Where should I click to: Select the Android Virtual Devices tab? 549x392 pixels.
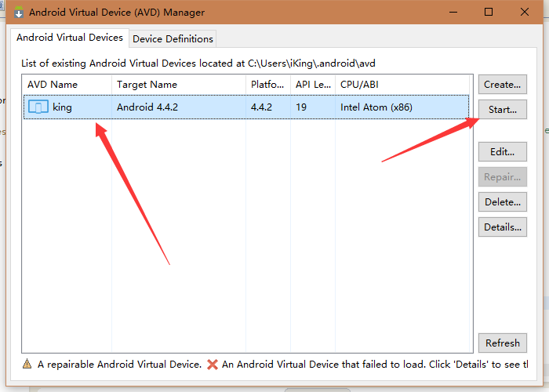coord(70,38)
